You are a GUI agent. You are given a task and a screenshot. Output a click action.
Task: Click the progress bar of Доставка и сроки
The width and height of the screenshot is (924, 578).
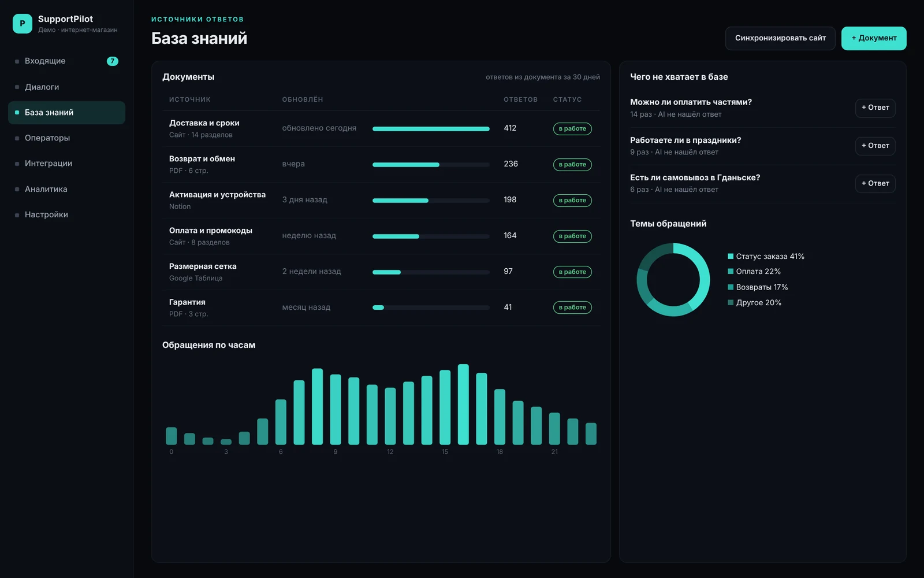coord(431,129)
